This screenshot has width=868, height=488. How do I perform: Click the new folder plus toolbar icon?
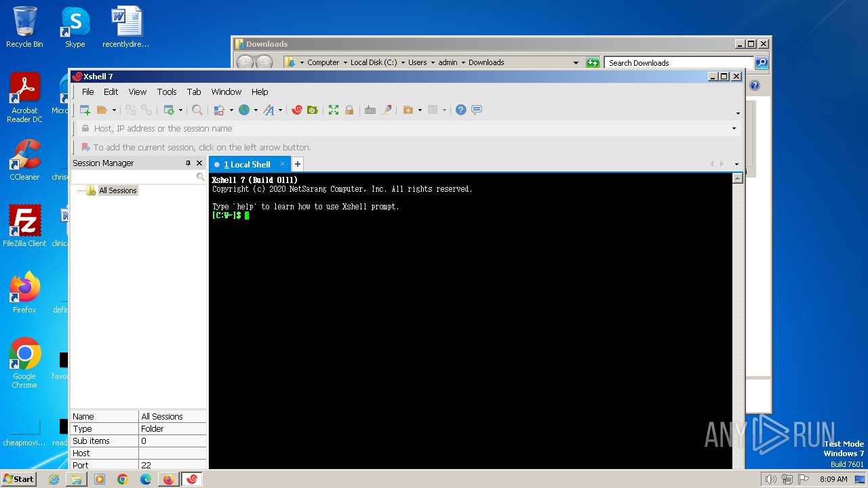pyautogui.click(x=408, y=110)
